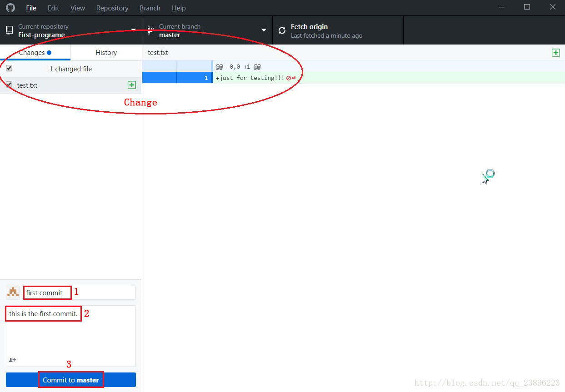Switch to the History tab

click(106, 53)
